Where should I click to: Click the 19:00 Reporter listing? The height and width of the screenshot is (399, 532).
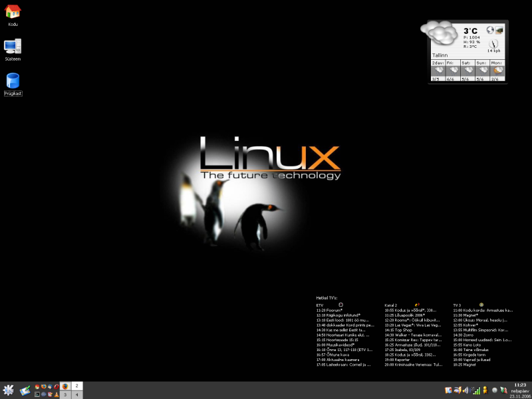pyautogui.click(x=397, y=360)
